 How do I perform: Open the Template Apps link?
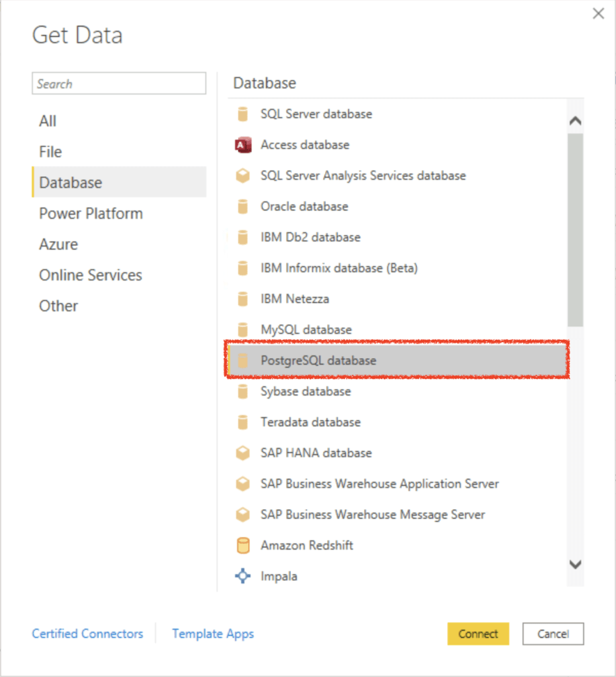tap(213, 633)
